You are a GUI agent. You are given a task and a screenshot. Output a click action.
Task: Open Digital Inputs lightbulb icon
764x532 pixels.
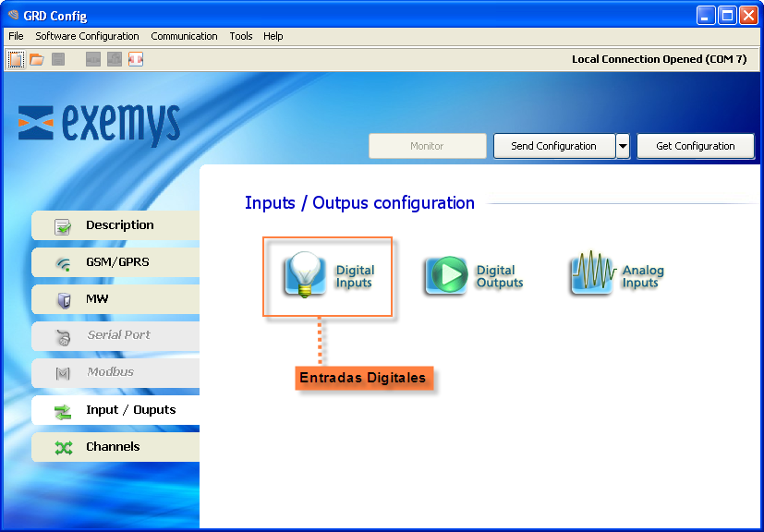tap(304, 274)
